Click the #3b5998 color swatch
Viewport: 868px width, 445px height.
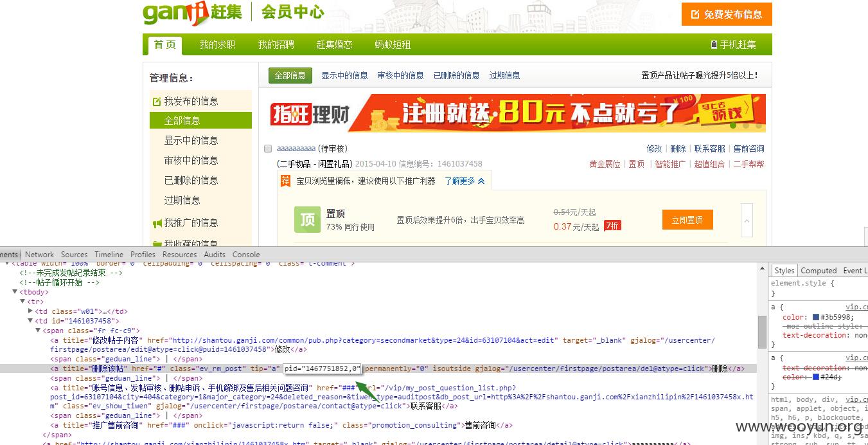816,317
